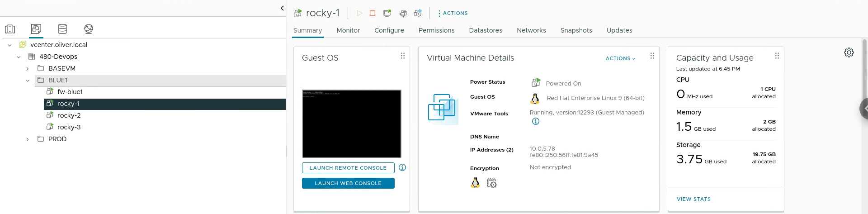868x214 pixels.
Task: Open Edit Settings toolbar icon for rocky-1
Action: click(403, 14)
